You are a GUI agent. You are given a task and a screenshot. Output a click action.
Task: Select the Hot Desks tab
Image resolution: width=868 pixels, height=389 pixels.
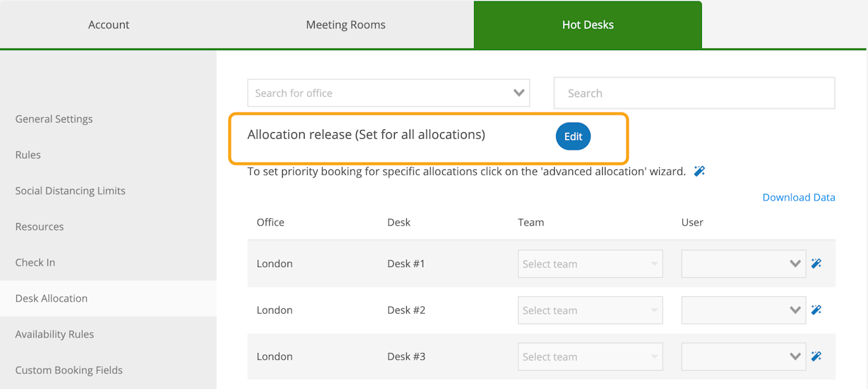tap(588, 24)
